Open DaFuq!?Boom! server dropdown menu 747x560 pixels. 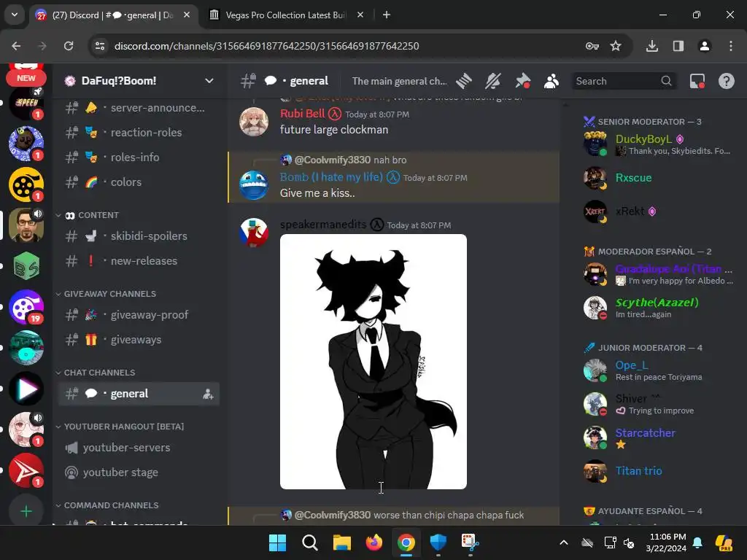pos(209,80)
